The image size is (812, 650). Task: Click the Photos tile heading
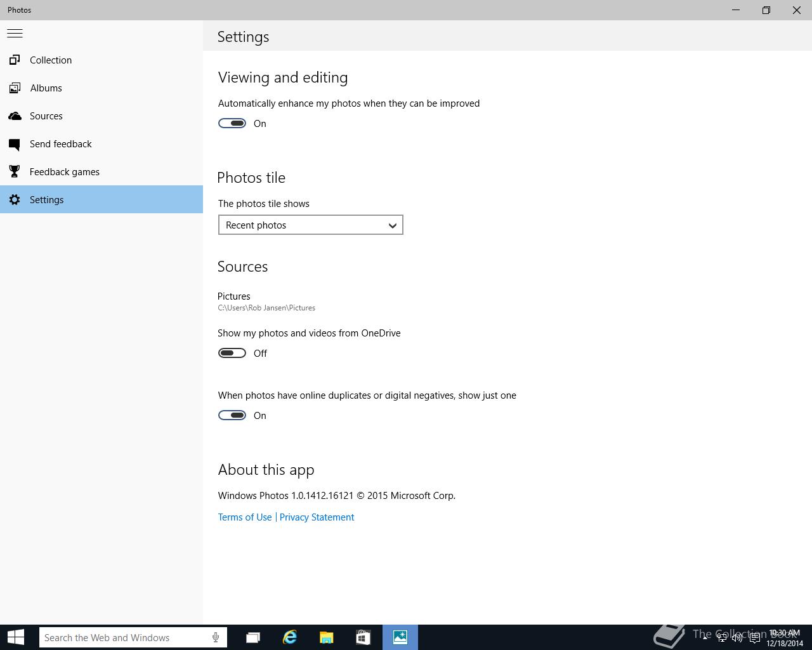(x=251, y=178)
